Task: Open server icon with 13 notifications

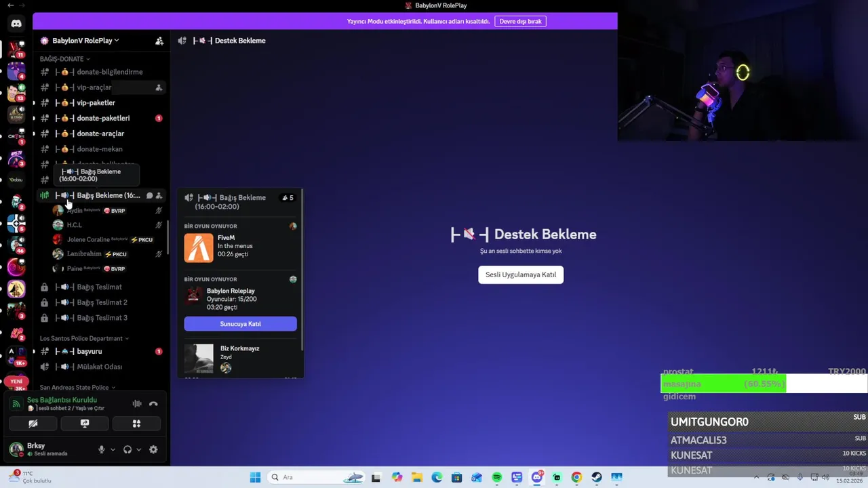Action: pos(16,93)
